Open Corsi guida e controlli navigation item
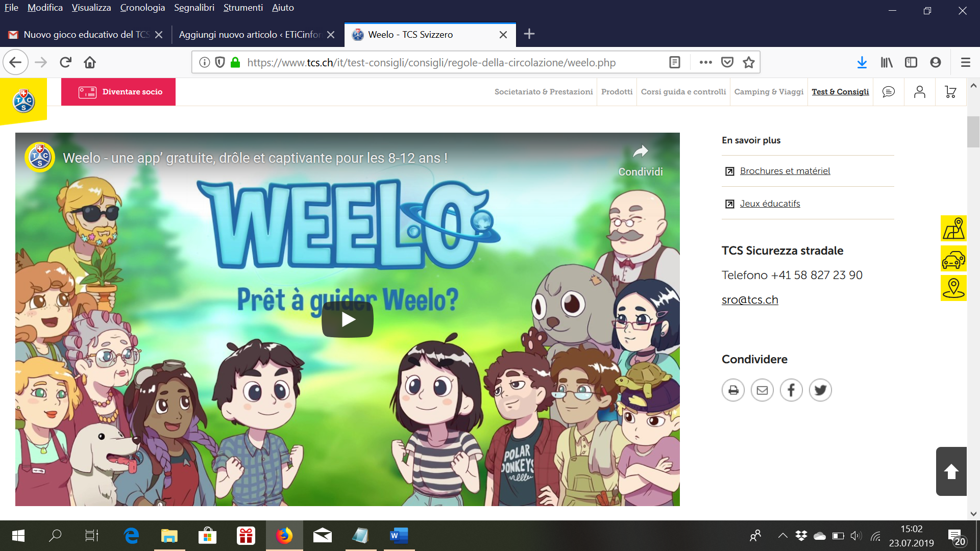 683,92
